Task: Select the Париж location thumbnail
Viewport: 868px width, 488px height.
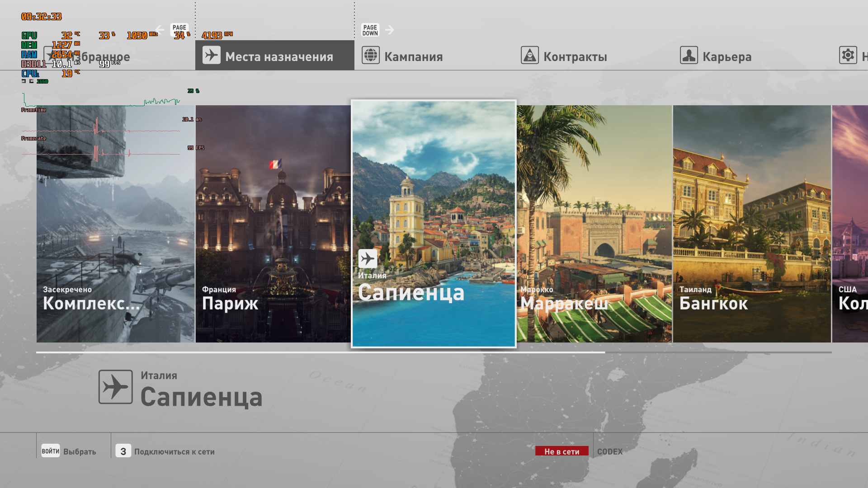Action: pos(273,224)
